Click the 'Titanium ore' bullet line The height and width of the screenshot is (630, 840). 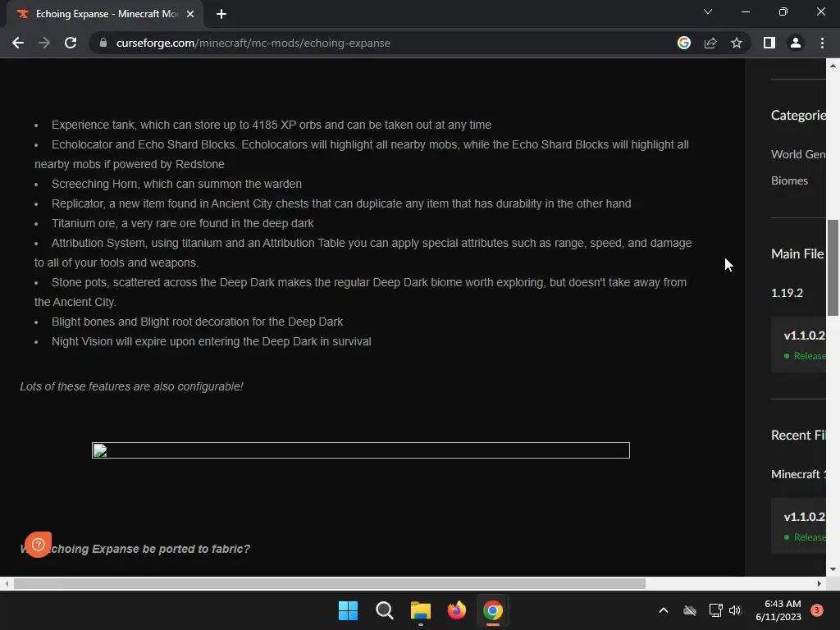coord(183,223)
